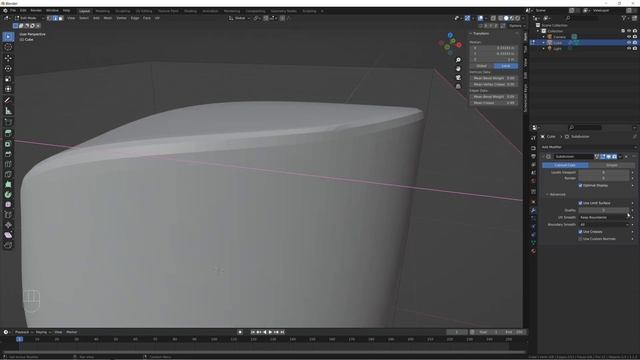640x360 pixels.
Task: Open the File menu
Action: (13, 11)
